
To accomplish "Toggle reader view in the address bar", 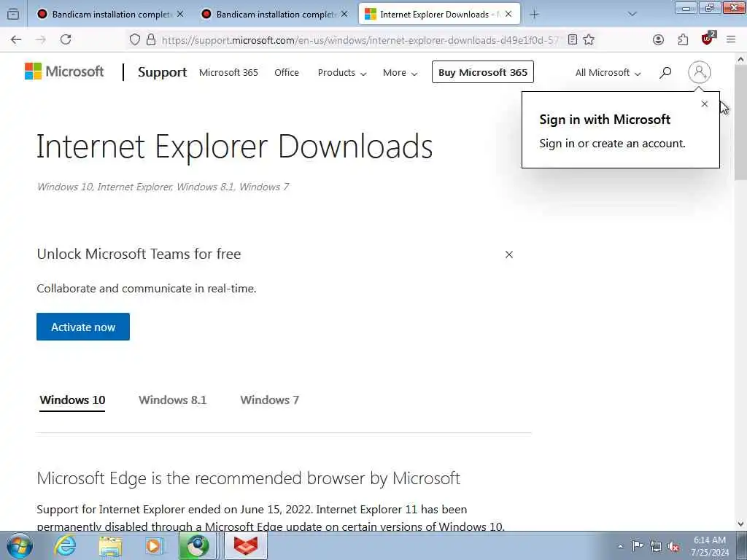I will click(573, 40).
